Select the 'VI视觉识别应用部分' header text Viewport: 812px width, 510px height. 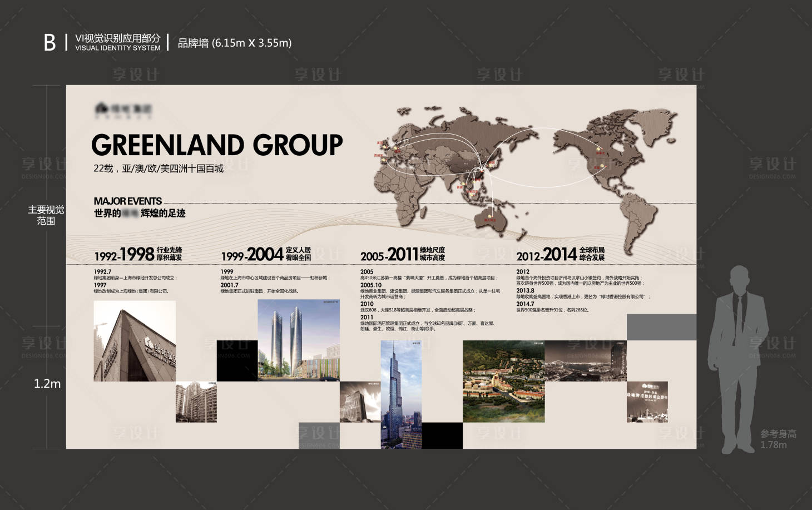118,38
